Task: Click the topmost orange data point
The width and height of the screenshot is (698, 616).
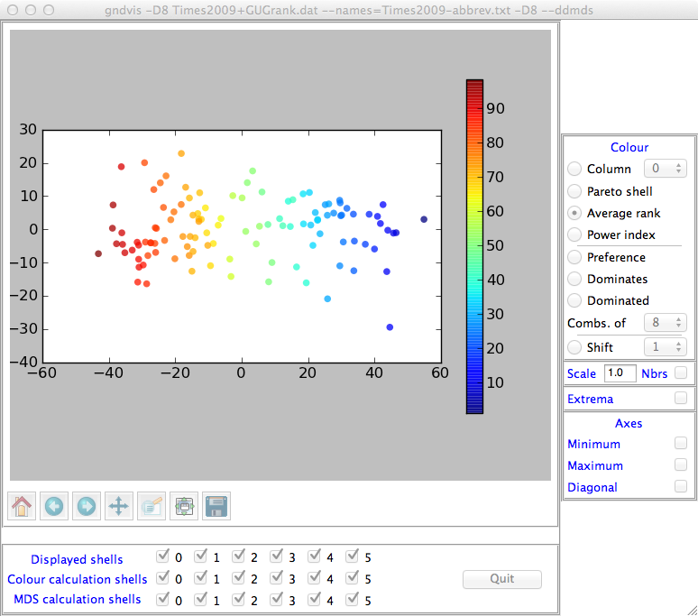Action: tap(181, 153)
